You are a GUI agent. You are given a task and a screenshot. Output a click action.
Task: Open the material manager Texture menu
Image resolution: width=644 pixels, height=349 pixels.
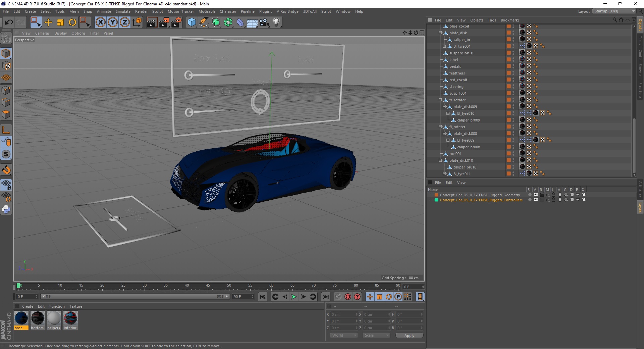pos(75,306)
